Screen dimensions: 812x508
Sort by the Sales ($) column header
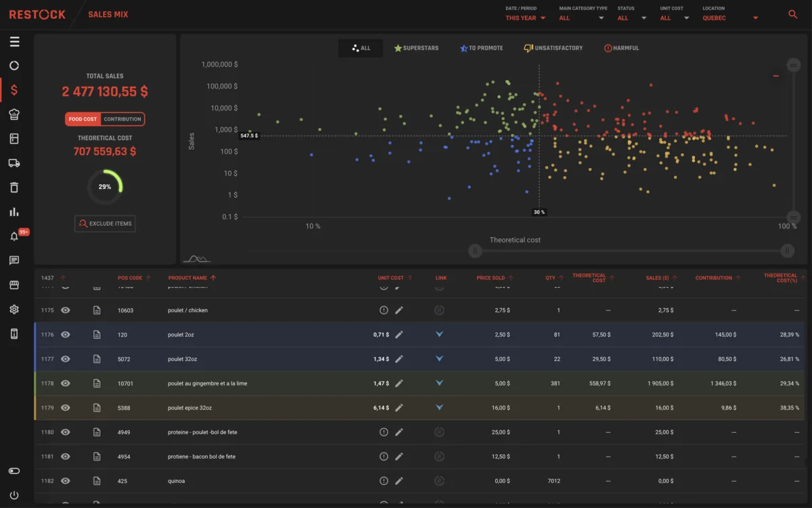coord(660,278)
